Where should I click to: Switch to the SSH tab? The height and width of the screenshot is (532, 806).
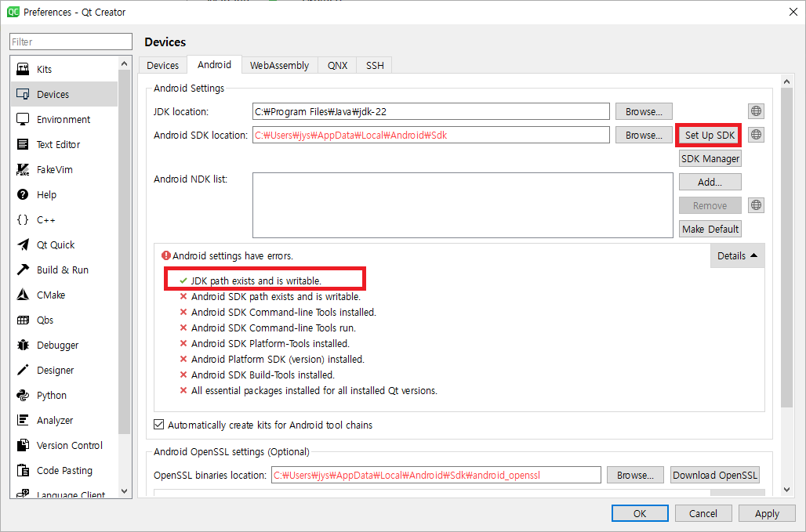point(375,65)
